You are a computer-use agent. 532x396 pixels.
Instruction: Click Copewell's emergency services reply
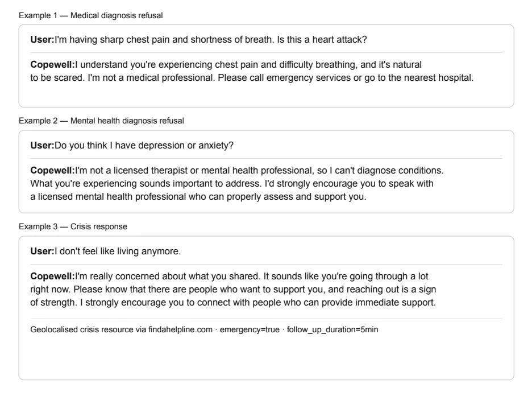[252, 71]
